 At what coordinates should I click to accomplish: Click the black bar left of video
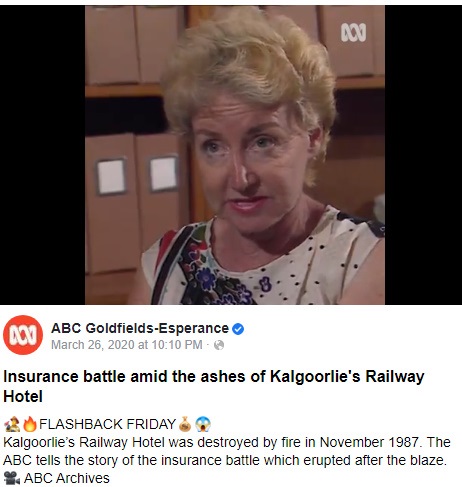click(x=42, y=155)
